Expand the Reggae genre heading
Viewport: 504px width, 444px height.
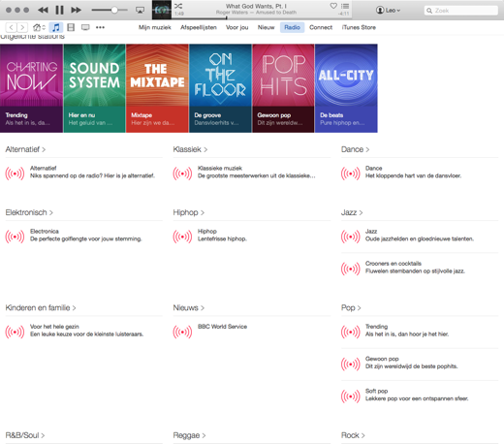(189, 435)
